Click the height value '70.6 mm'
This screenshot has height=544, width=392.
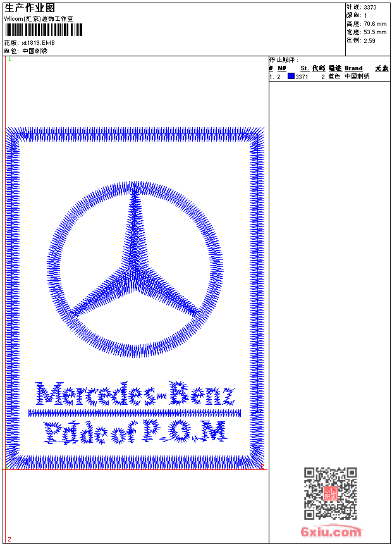(375, 24)
